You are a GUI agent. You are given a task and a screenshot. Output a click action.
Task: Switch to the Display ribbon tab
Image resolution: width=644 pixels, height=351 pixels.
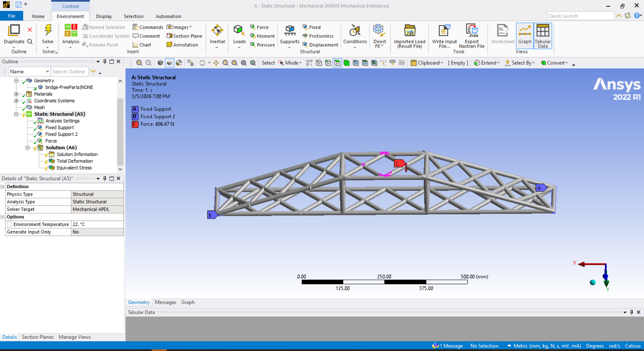point(104,16)
